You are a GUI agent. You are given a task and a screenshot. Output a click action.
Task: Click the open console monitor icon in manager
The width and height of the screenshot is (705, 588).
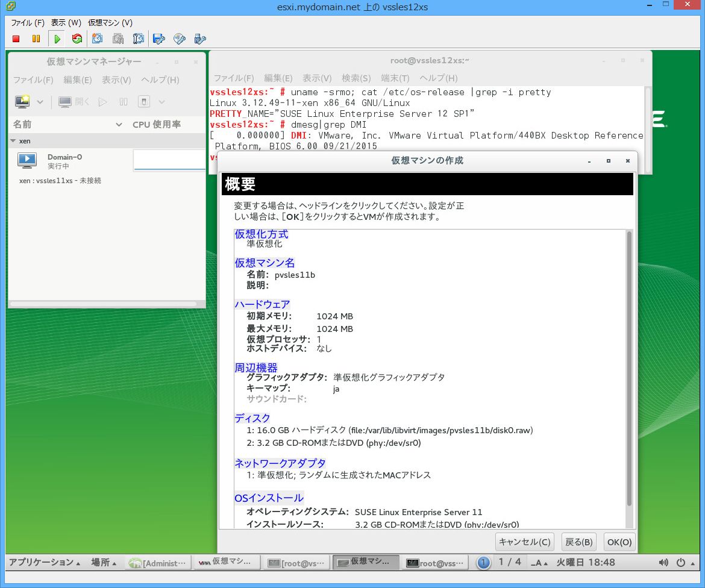pyautogui.click(x=64, y=102)
